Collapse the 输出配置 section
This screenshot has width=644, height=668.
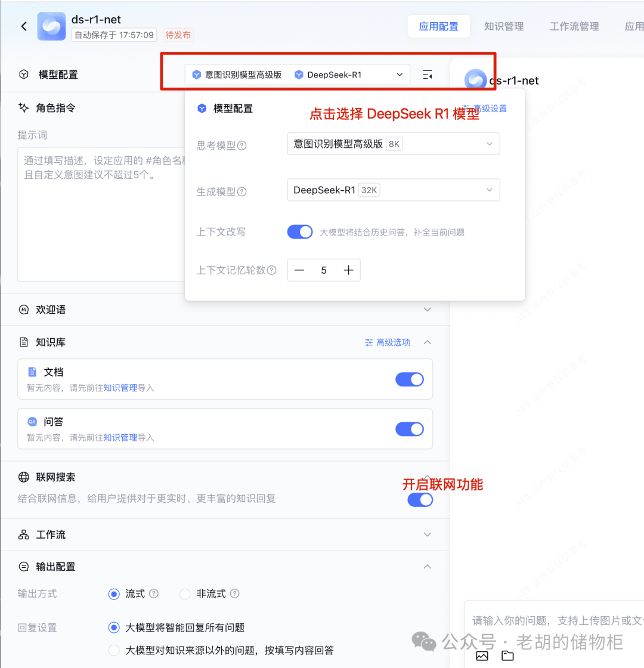point(428,567)
